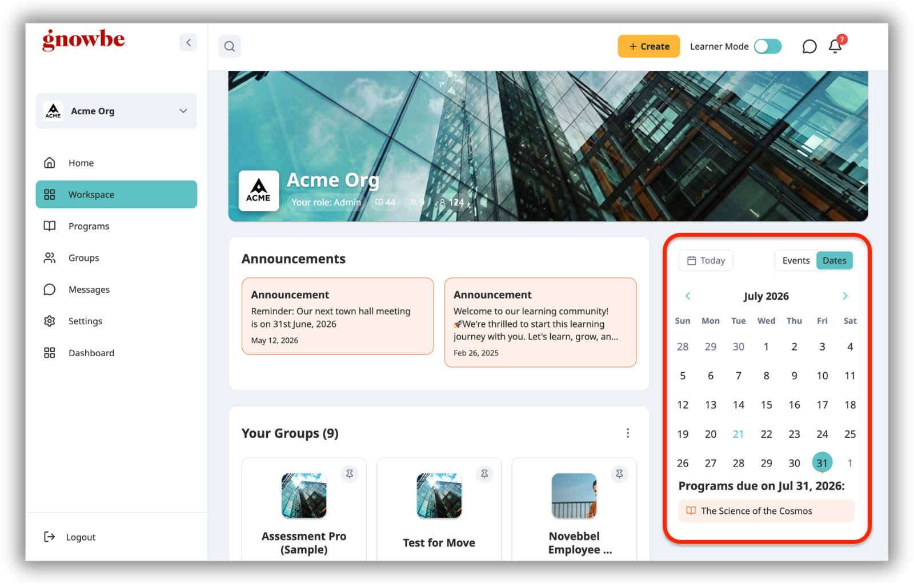The image size is (914, 588).
Task: Open the search magnifier icon
Action: coord(230,46)
